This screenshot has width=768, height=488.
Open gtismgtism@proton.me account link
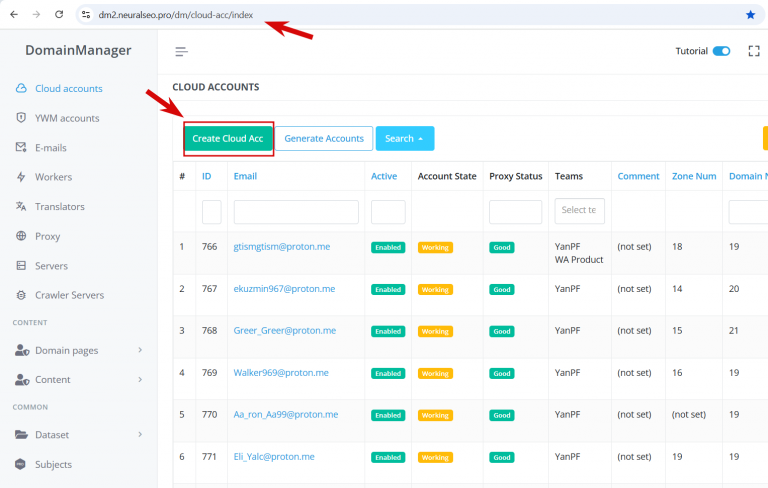tap(282, 246)
